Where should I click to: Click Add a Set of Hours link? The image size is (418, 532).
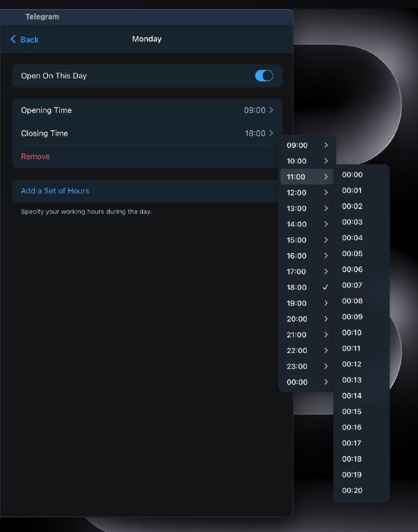[x=55, y=191]
